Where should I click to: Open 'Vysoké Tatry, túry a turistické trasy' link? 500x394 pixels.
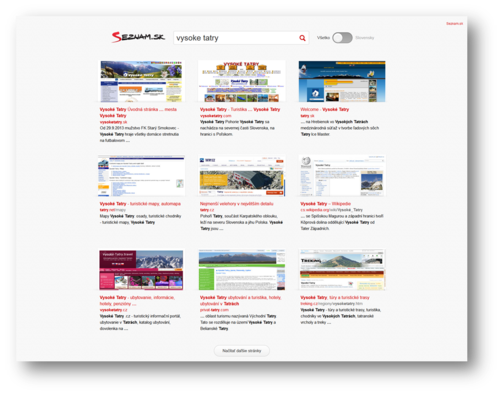pyautogui.click(x=335, y=297)
